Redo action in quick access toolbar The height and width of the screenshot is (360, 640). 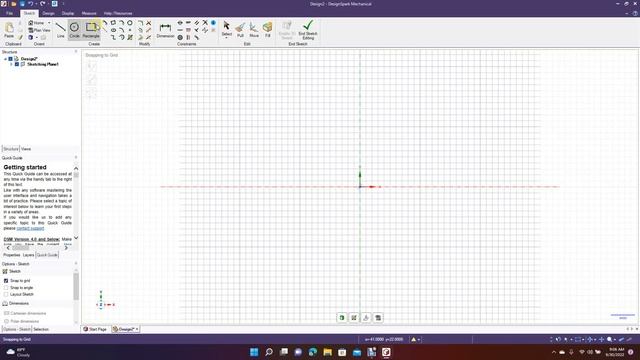42,4
